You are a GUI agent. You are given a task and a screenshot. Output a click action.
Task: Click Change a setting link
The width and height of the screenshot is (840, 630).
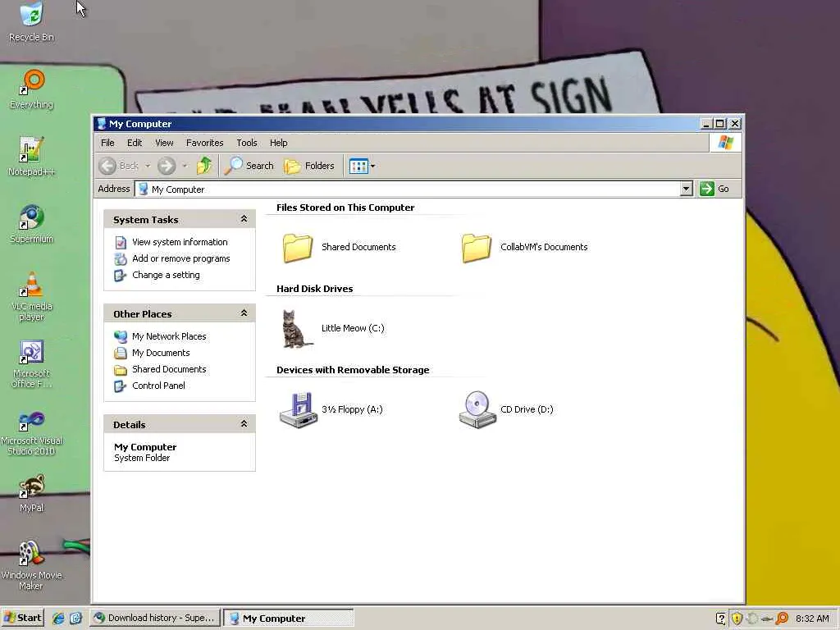coord(166,275)
